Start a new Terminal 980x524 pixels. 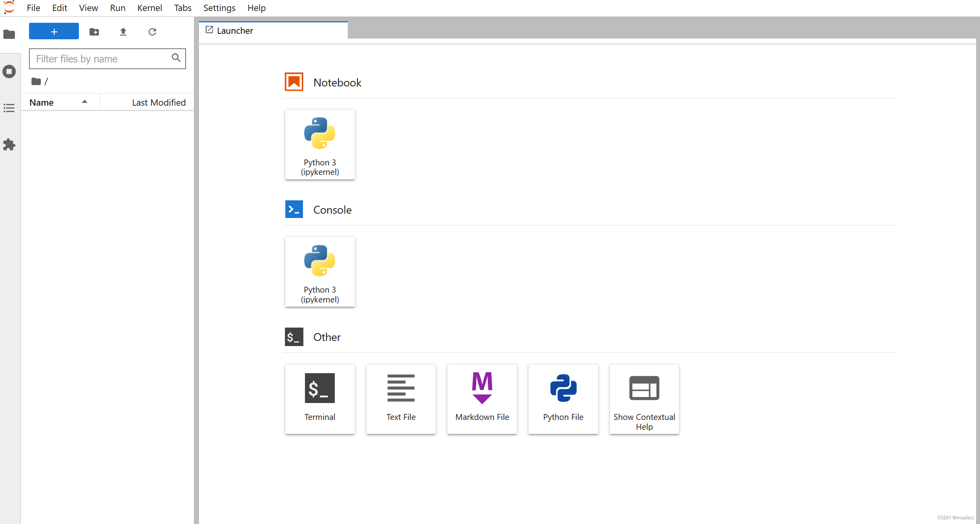320,399
